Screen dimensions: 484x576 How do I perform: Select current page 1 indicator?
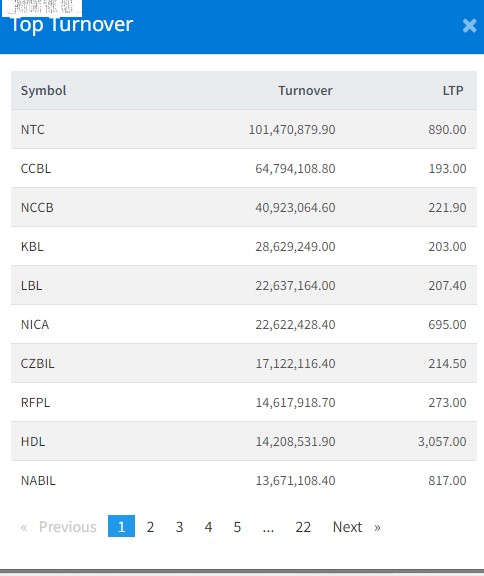(121, 526)
